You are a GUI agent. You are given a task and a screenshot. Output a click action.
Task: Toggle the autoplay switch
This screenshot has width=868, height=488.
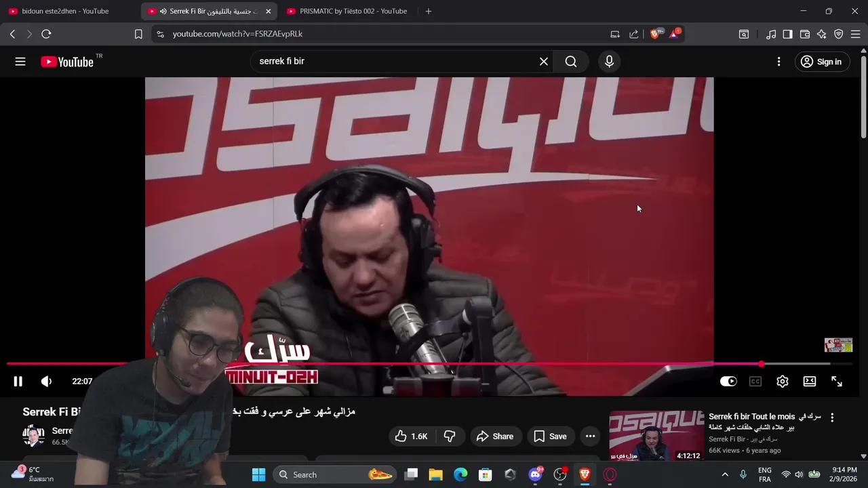click(x=728, y=382)
